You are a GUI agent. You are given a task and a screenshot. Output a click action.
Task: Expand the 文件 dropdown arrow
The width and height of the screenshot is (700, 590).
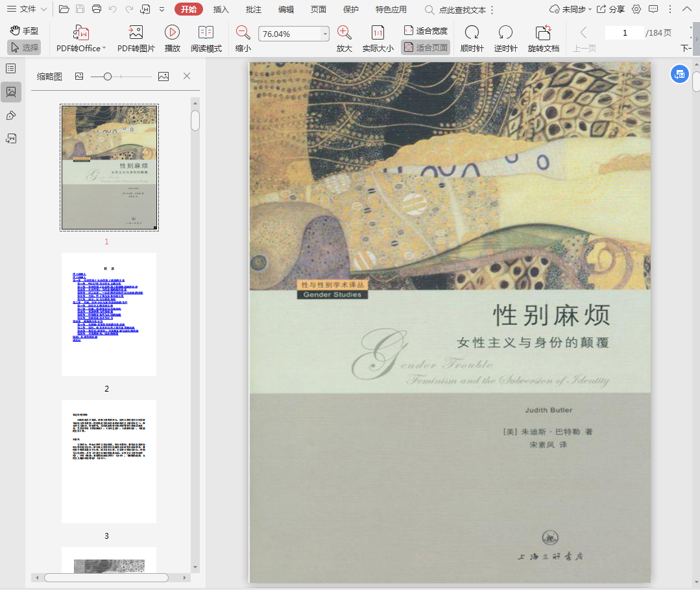click(x=43, y=9)
